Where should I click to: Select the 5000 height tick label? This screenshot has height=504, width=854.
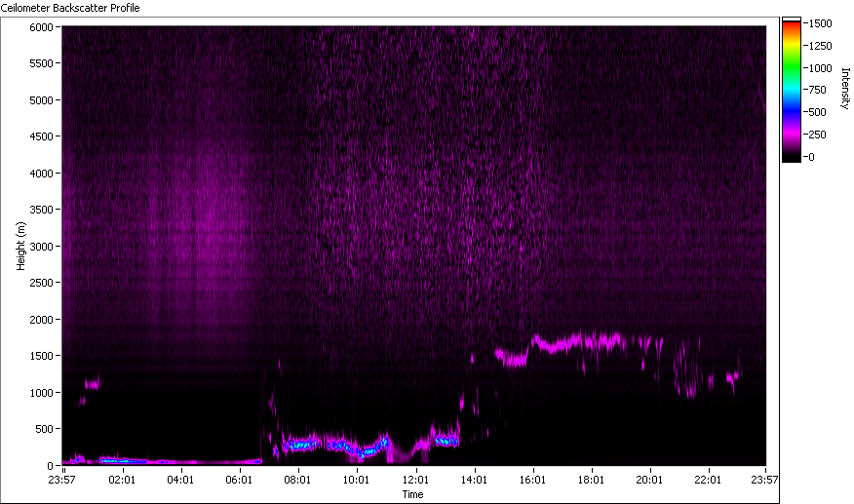tap(41, 100)
